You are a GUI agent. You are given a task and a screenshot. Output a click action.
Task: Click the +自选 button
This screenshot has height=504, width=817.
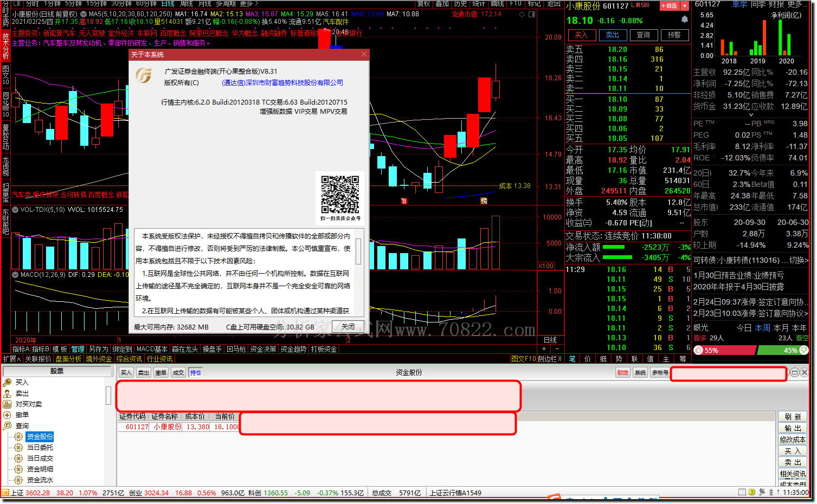[x=669, y=5]
